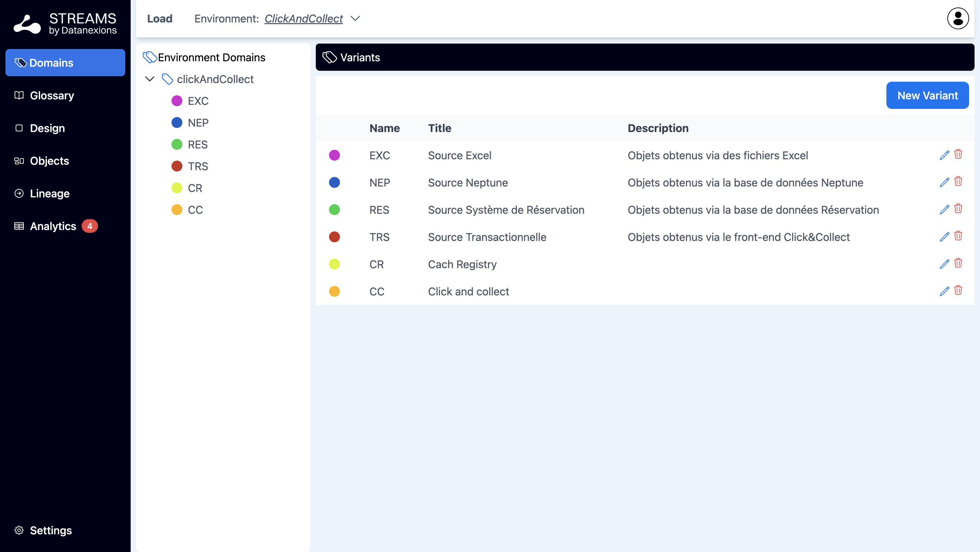
Task: Click the edit pencil for EXC variant
Action: point(944,155)
